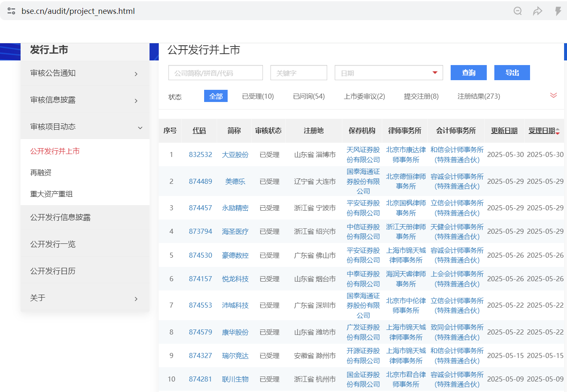
Task: Click the 导出 export button
Action: tap(512, 73)
